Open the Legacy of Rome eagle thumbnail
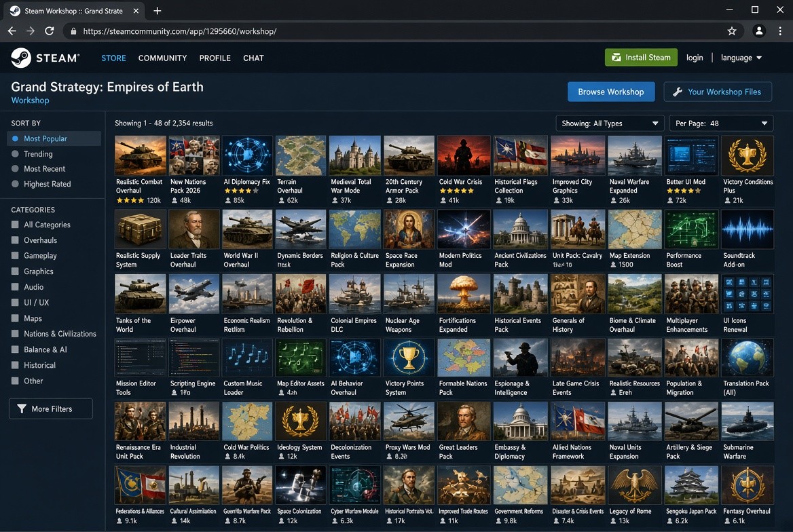The image size is (793, 532). coord(634,485)
